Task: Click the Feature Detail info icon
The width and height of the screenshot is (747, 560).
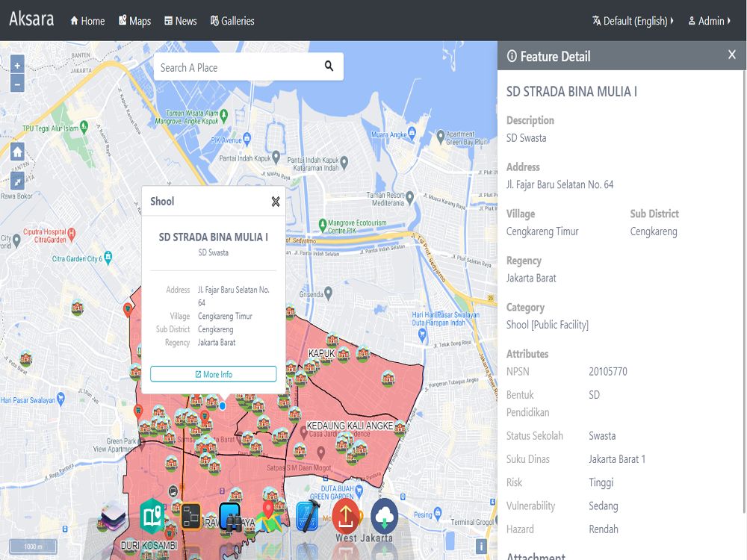Action: (512, 56)
